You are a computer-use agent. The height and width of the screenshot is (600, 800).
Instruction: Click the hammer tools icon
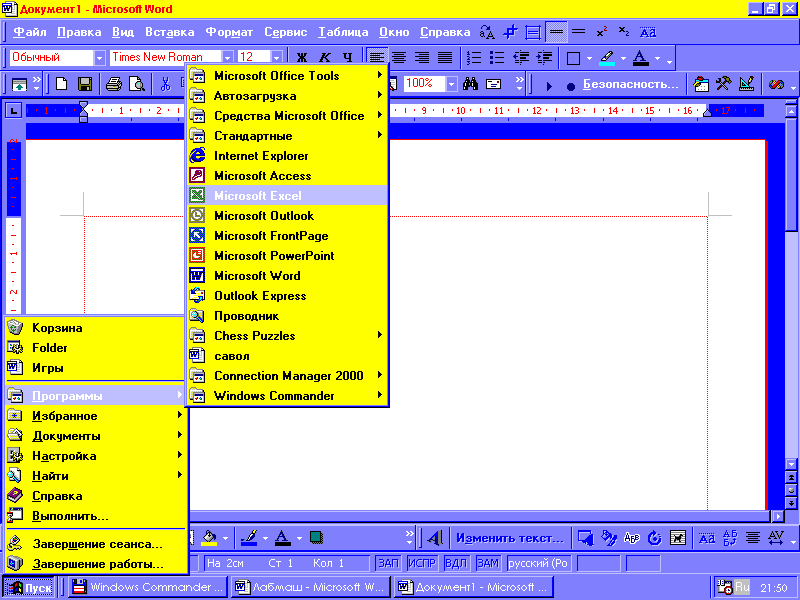point(723,84)
